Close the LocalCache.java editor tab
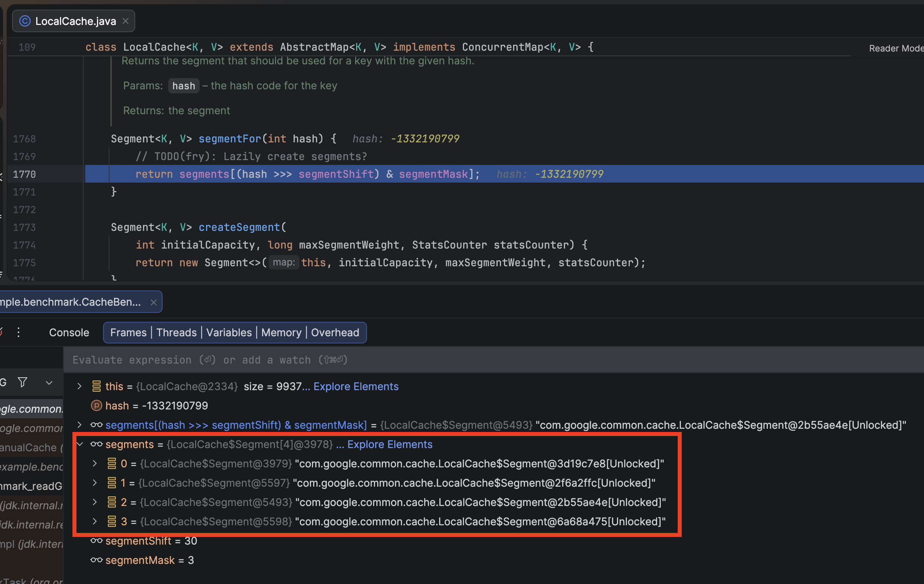924x584 pixels. [x=126, y=21]
